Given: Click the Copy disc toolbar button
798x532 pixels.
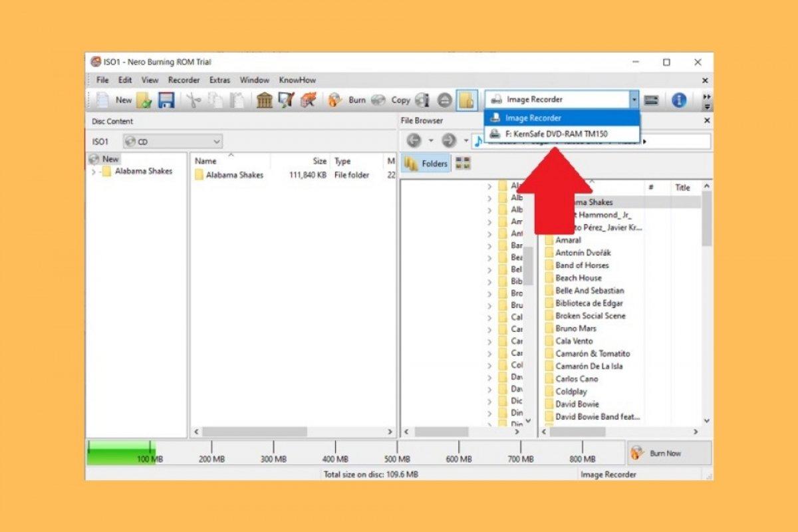Looking at the screenshot, I should point(391,100).
